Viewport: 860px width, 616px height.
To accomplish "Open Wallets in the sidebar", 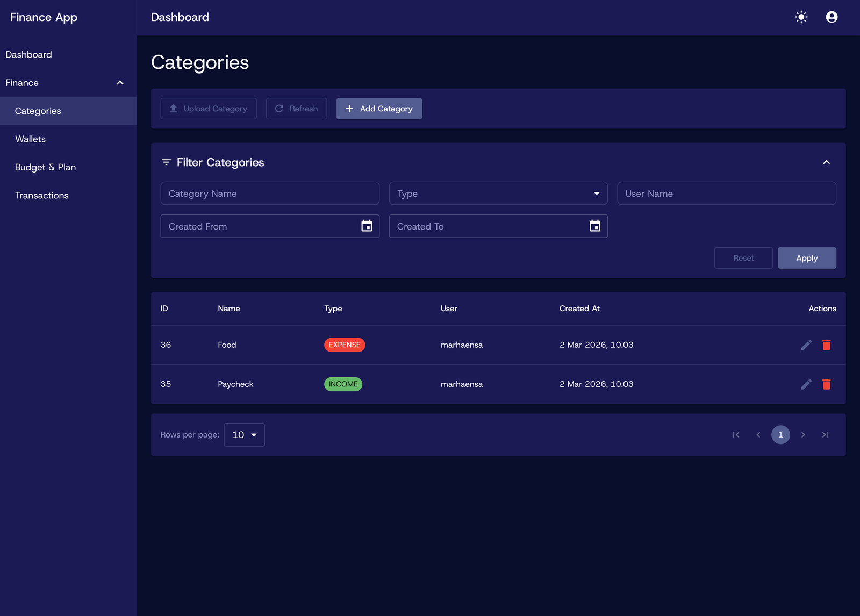I will (31, 139).
